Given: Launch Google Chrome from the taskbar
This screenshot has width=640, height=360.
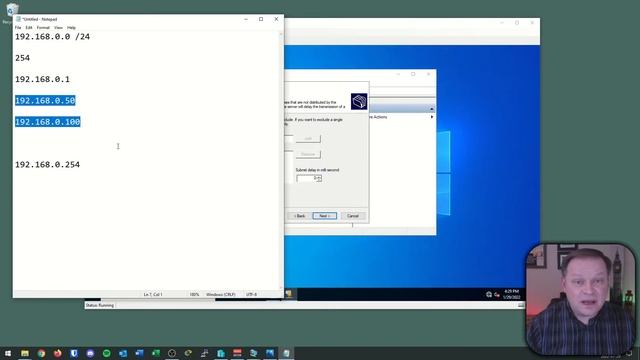Looking at the screenshot, I should click(x=41, y=353).
